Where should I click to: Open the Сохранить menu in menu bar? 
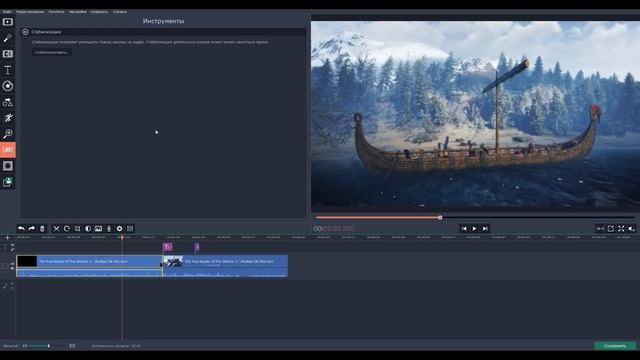(x=99, y=12)
